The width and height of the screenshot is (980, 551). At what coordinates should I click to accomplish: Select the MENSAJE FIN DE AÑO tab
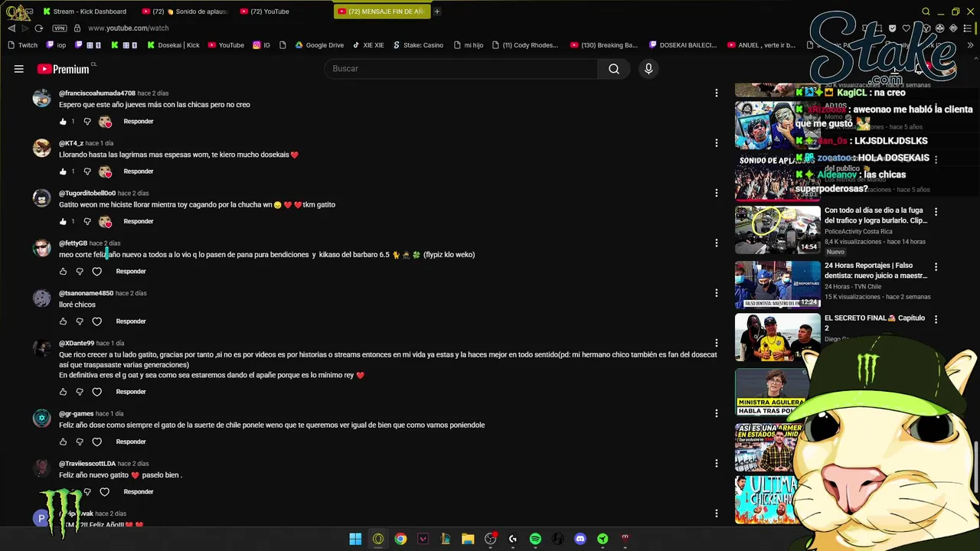[382, 11]
